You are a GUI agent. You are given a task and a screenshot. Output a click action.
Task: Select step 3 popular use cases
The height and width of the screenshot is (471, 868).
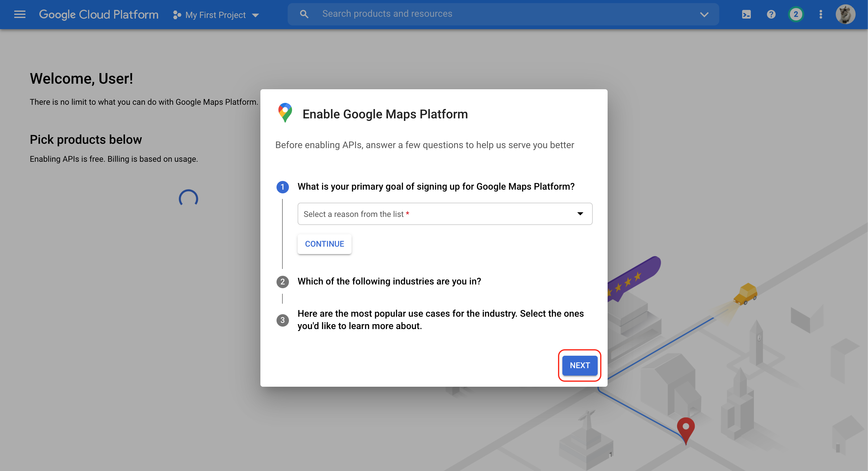tap(441, 320)
